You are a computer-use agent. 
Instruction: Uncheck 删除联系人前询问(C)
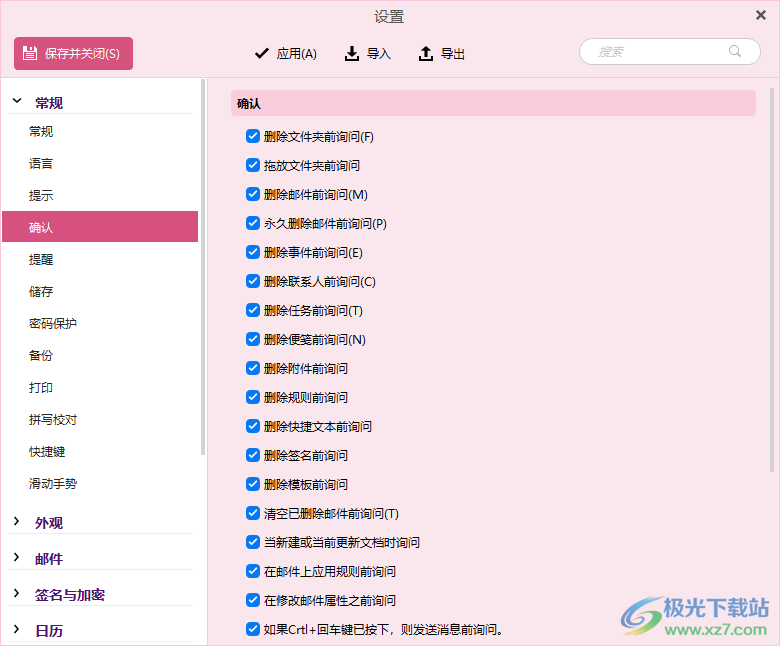pos(253,281)
